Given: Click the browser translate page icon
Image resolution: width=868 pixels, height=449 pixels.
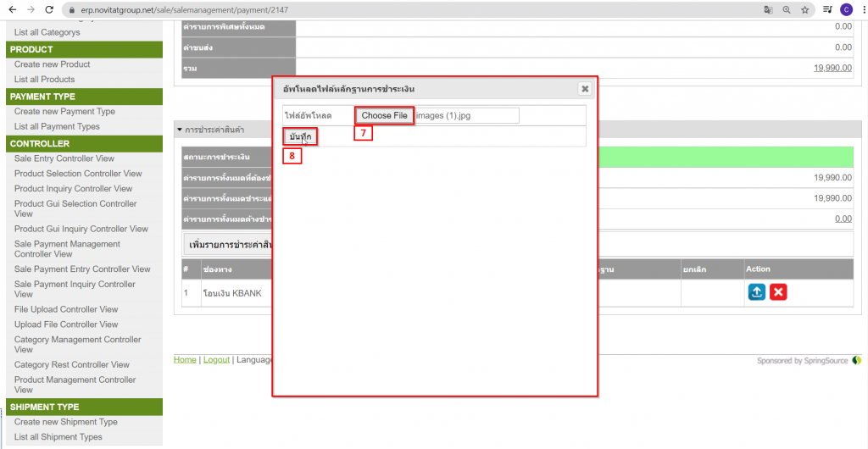Looking at the screenshot, I should point(768,9).
